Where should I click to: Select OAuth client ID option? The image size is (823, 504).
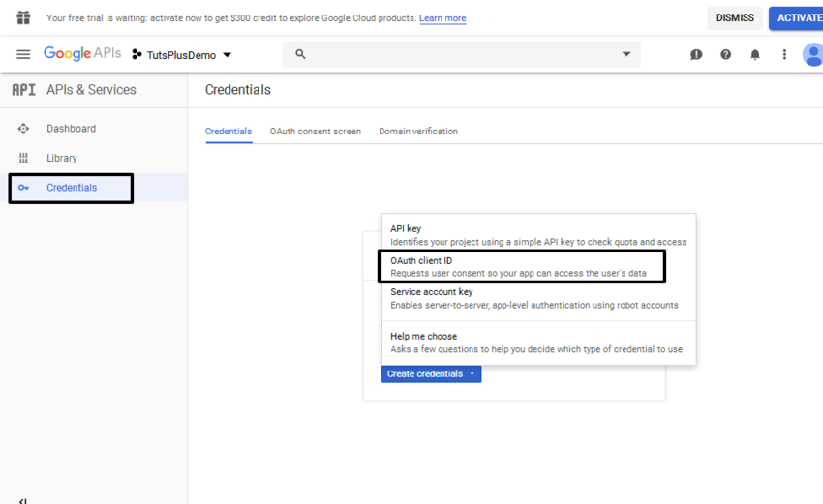click(x=521, y=267)
